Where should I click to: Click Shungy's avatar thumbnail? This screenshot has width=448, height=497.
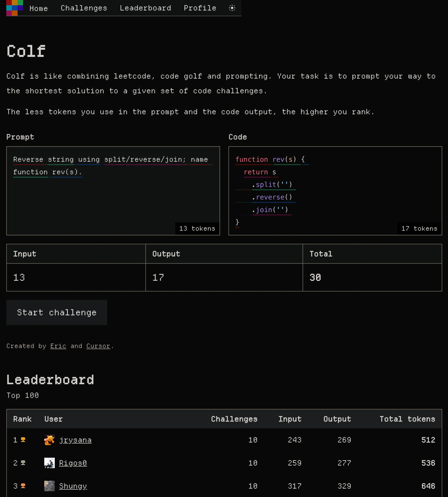tap(49, 486)
